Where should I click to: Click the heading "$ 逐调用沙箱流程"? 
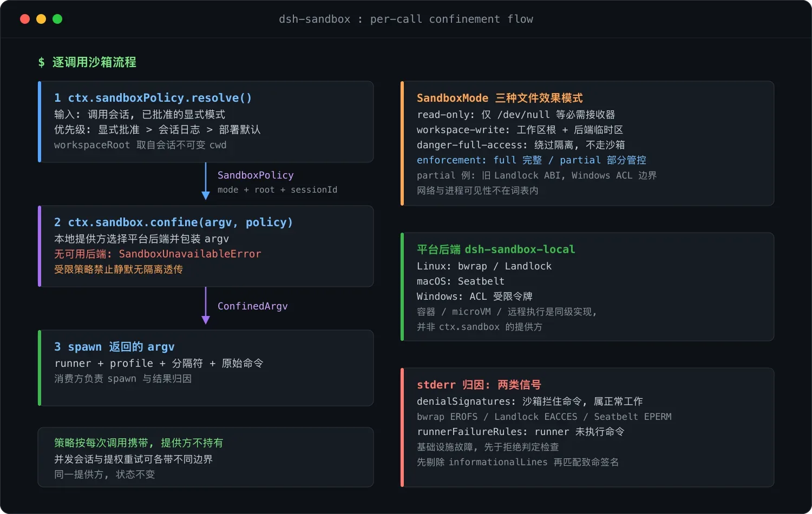(x=87, y=62)
